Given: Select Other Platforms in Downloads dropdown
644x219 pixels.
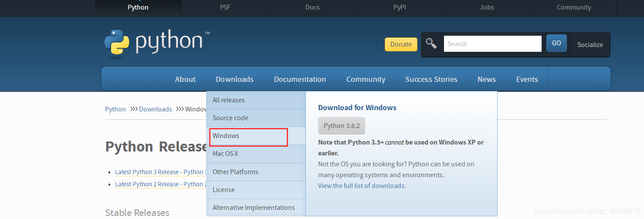Looking at the screenshot, I should 256,172.
